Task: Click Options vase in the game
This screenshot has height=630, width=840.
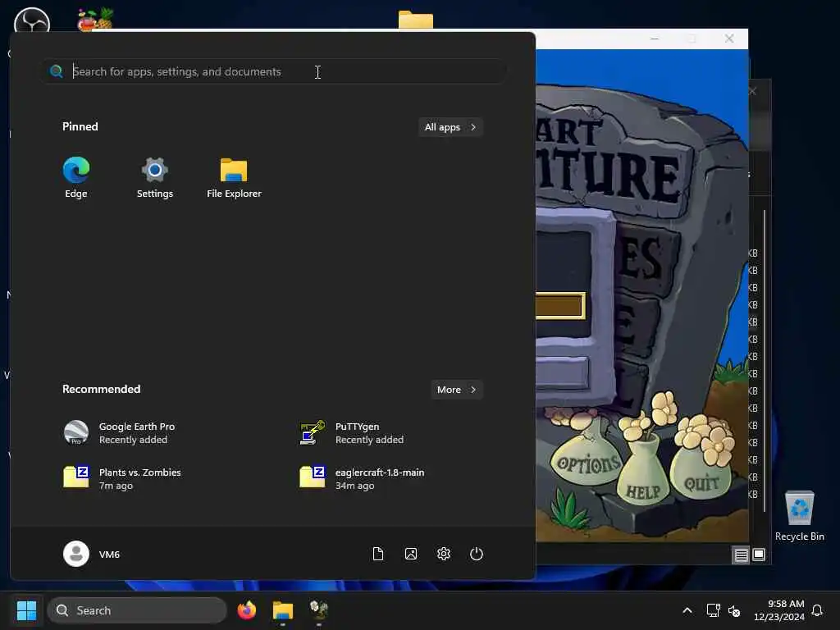Action: tap(587, 461)
